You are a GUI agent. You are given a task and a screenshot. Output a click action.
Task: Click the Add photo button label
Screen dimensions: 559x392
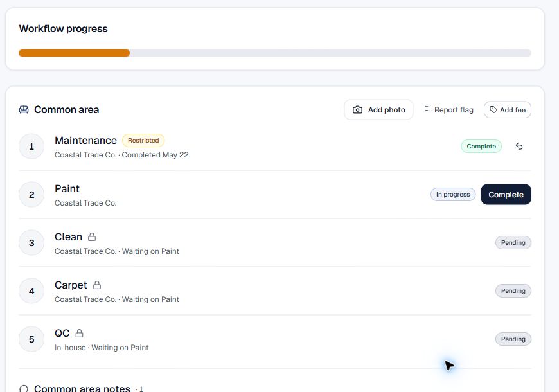386,110
